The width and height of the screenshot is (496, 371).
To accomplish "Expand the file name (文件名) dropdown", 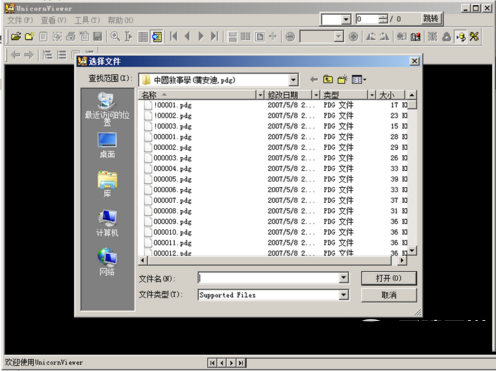I will point(344,278).
